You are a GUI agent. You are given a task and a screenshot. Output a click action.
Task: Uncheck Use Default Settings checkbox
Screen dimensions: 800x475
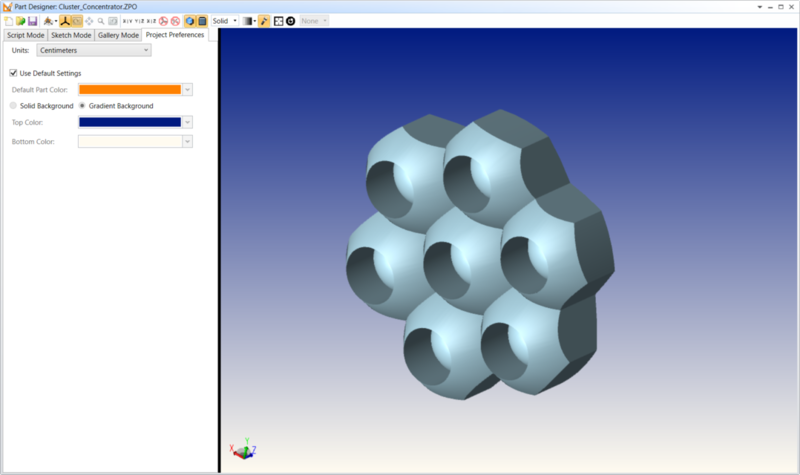pyautogui.click(x=13, y=73)
